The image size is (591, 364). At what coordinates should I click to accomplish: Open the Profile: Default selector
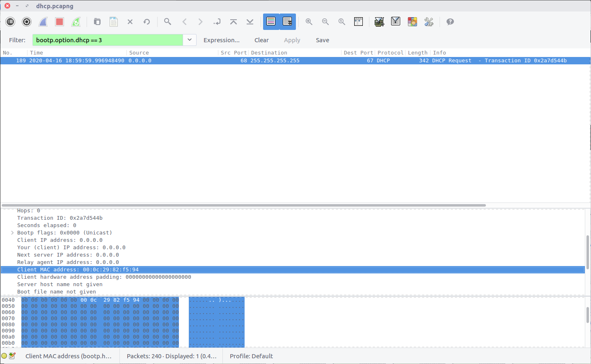pos(251,356)
